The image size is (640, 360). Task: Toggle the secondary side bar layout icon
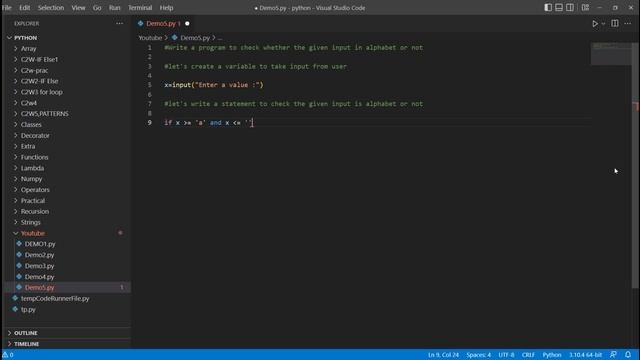(570, 8)
